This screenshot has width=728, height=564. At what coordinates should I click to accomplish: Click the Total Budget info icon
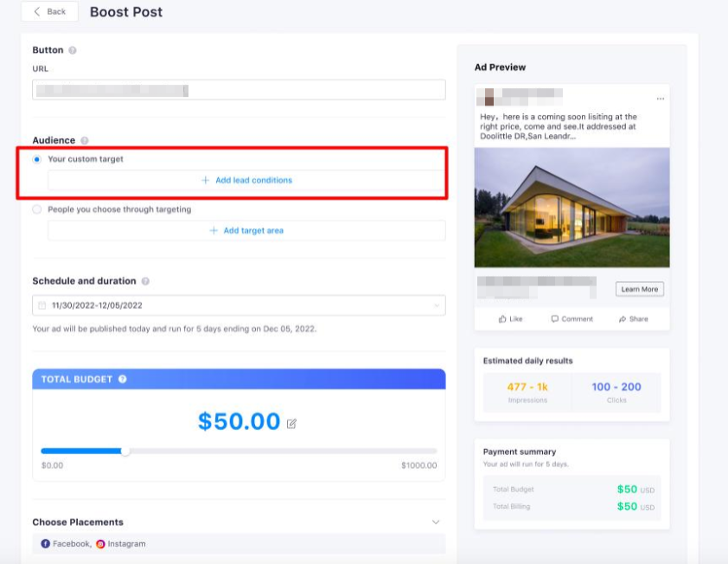(x=123, y=379)
